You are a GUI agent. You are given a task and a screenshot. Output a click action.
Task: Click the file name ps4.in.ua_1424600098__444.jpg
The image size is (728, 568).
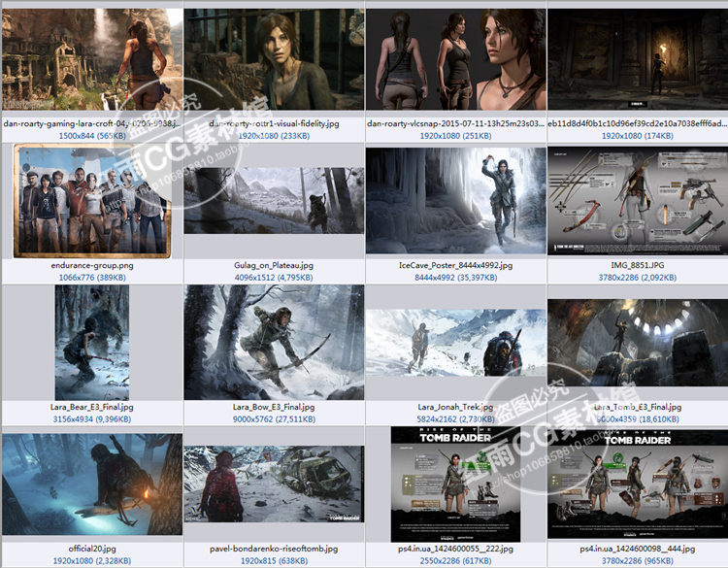(x=638, y=549)
